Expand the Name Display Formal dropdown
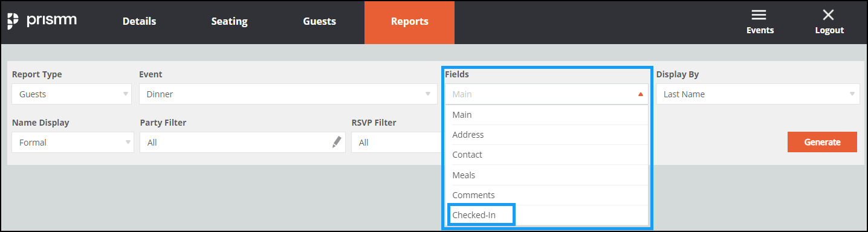The image size is (868, 232). point(71,143)
